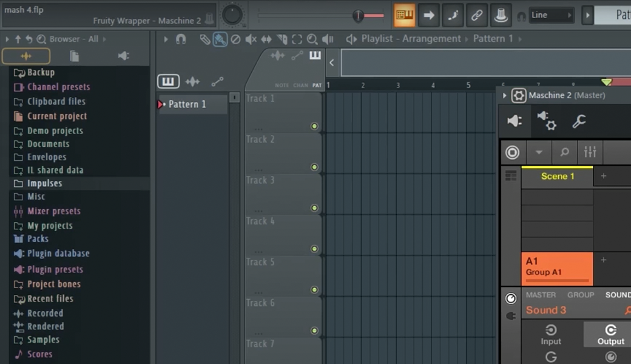Select the Scene 1 tab in Maschine

(558, 177)
